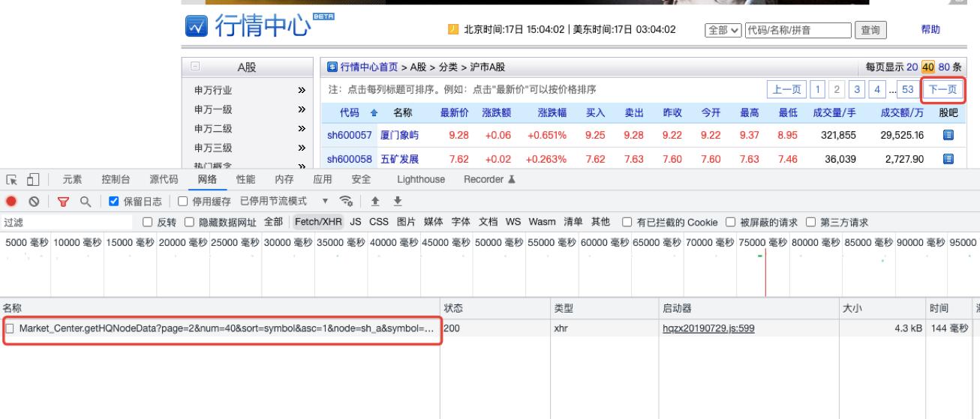Open the Lighthouse tab
Image resolution: width=980 pixels, height=419 pixels.
(x=421, y=179)
